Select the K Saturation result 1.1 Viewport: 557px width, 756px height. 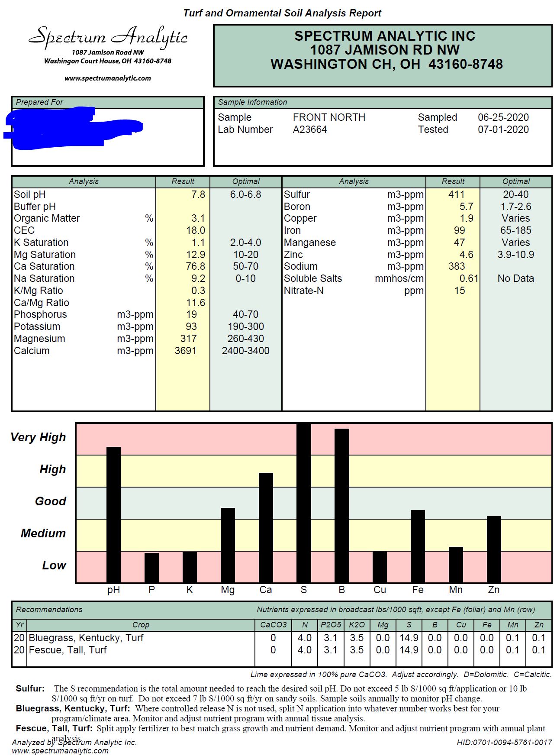(198, 242)
